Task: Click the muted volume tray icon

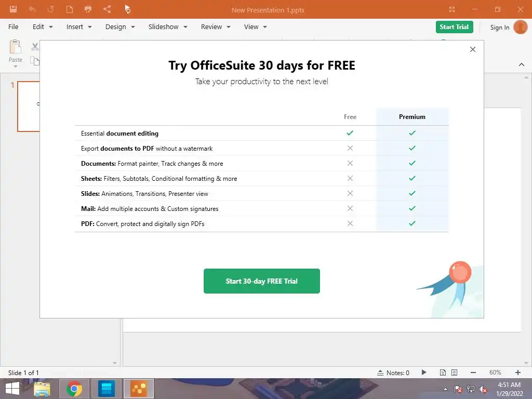Action: [483, 389]
